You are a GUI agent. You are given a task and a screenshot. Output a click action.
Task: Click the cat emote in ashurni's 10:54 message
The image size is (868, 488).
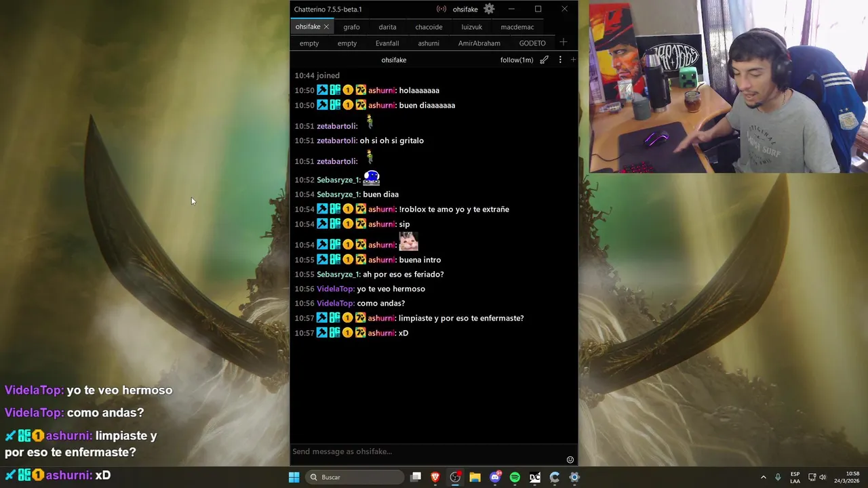(409, 242)
